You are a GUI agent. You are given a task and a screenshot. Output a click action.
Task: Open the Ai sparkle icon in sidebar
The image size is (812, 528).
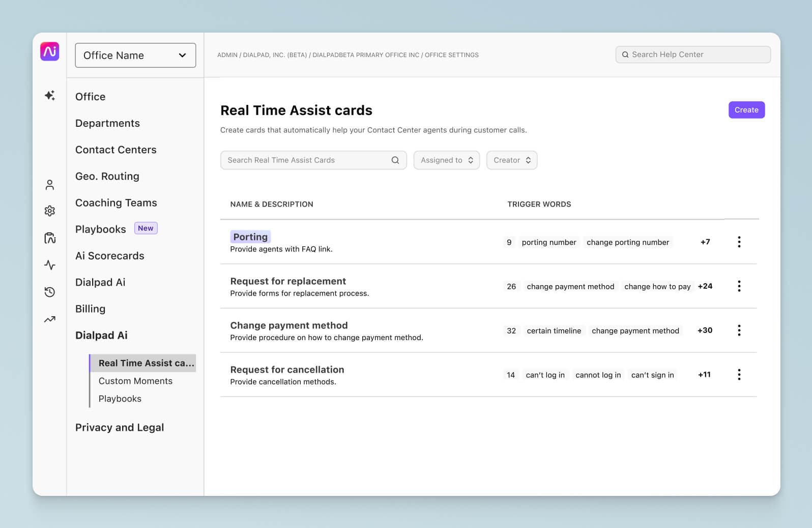pyautogui.click(x=49, y=95)
